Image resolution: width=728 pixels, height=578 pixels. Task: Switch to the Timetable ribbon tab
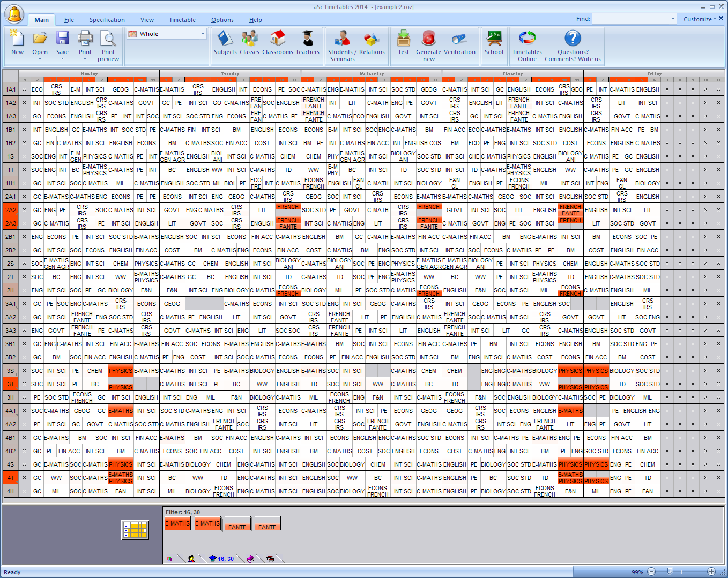point(182,20)
